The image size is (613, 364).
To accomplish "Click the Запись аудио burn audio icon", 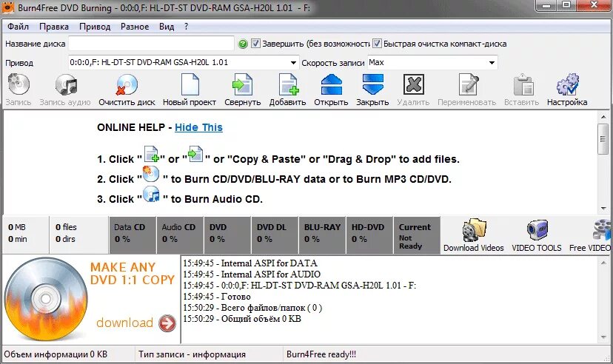I will [66, 84].
